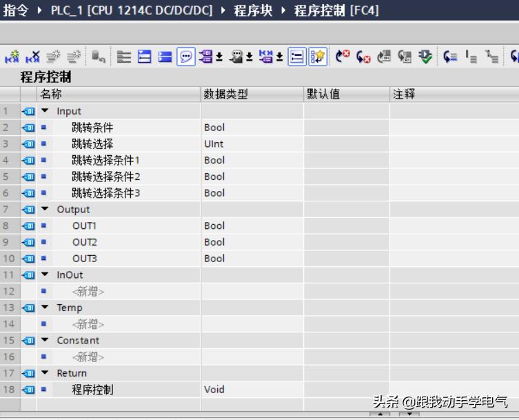Click the icon with the green check mark
Viewport: 519px width, 420px height.
tap(425, 57)
